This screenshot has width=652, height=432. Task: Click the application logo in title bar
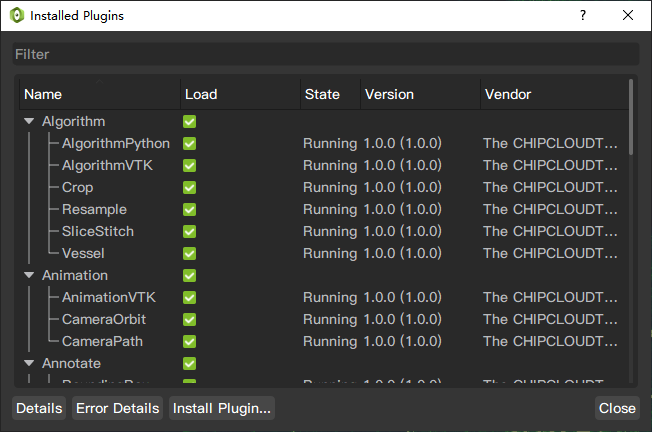pyautogui.click(x=17, y=15)
